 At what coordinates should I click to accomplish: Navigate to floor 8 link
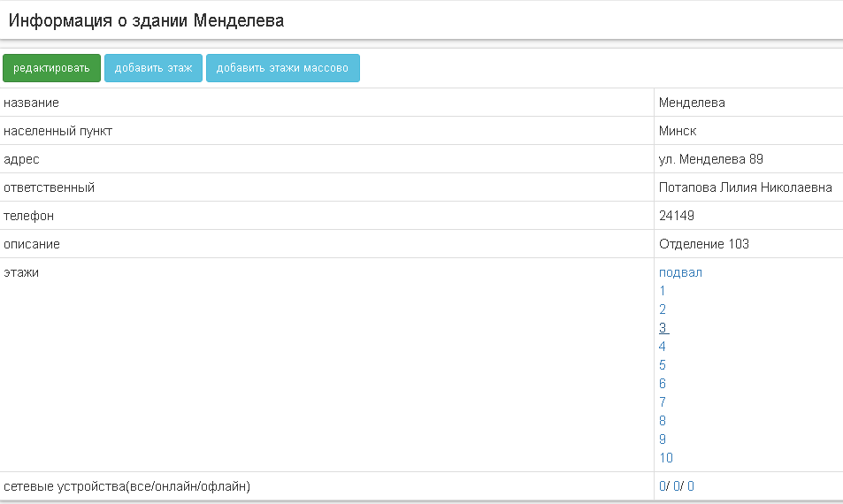click(x=663, y=421)
